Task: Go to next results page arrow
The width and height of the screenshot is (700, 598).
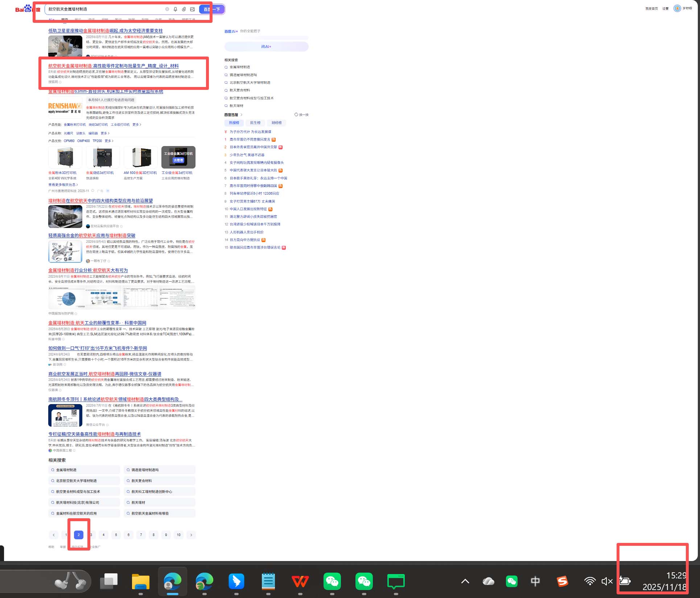Action: [x=191, y=535]
